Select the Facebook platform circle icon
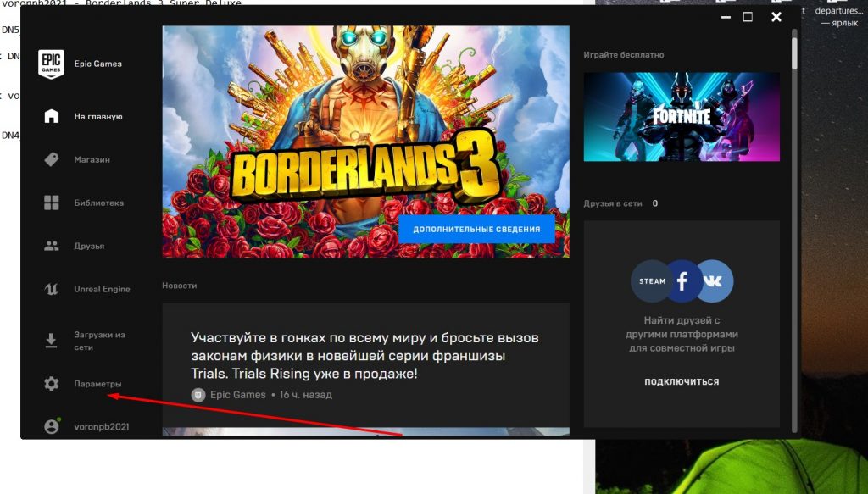 coord(682,280)
